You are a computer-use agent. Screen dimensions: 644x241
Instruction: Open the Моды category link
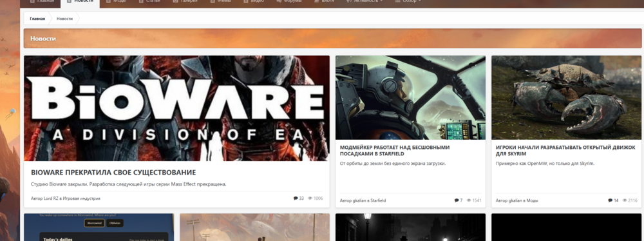(533, 200)
